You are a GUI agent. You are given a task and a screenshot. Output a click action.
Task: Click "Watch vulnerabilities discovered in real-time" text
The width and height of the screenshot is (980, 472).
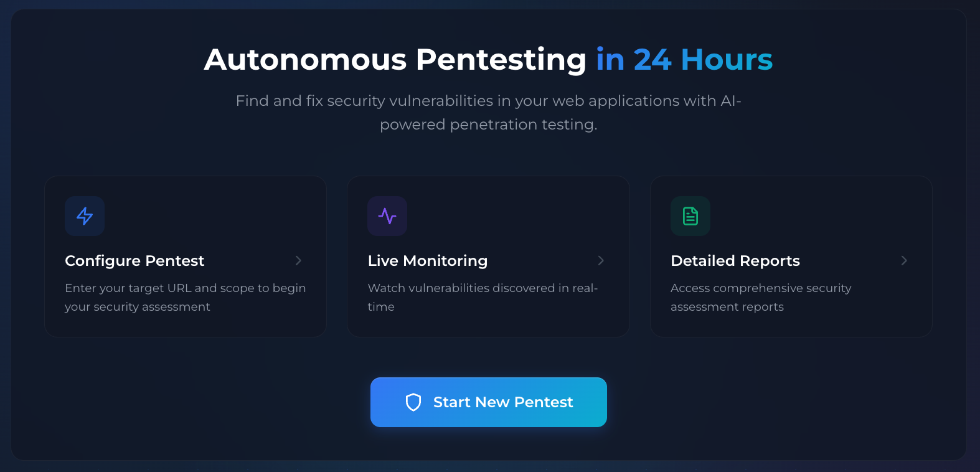coord(483,297)
